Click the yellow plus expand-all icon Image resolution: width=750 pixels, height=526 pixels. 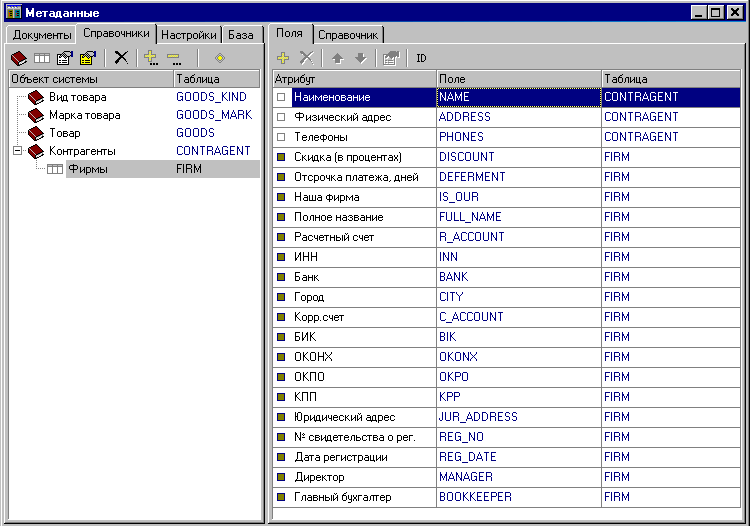[x=151, y=58]
